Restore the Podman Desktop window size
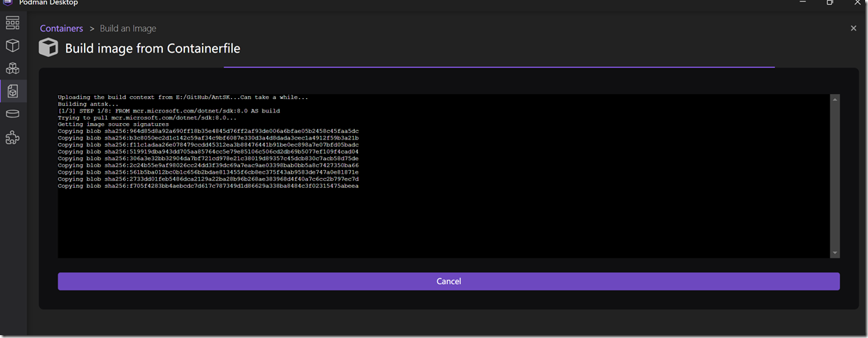The width and height of the screenshot is (868, 338). (x=830, y=3)
